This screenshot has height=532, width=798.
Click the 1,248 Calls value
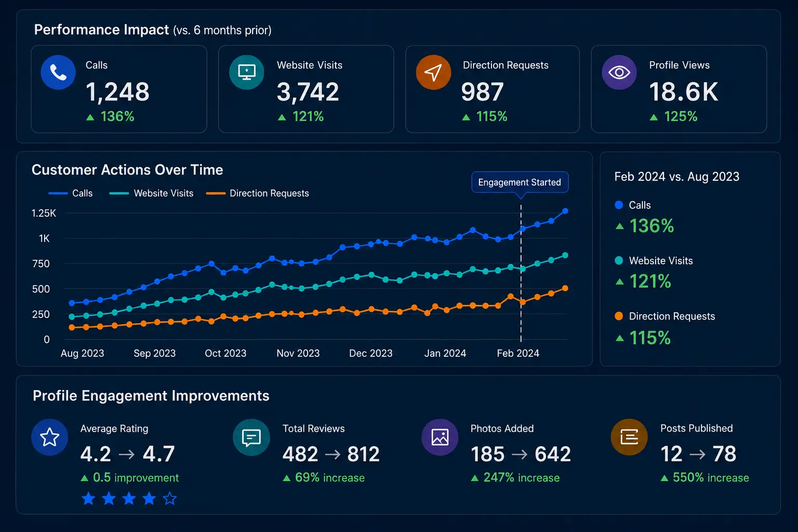(117, 92)
